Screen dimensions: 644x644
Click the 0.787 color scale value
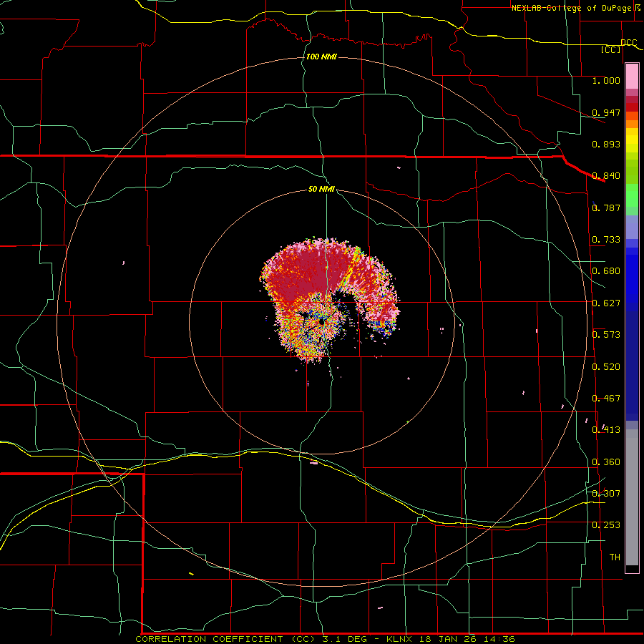pos(606,208)
